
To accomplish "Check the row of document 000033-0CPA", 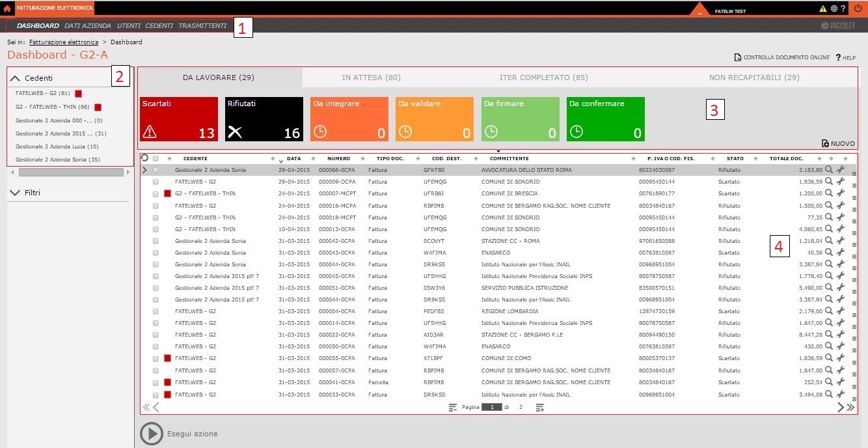I will point(156,395).
